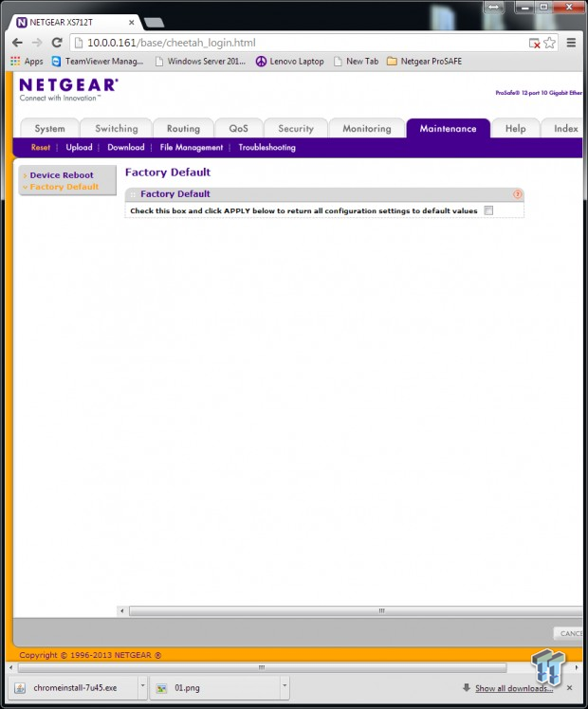The image size is (588, 709).
Task: Select Factory Default in sidebar
Action: tap(64, 187)
